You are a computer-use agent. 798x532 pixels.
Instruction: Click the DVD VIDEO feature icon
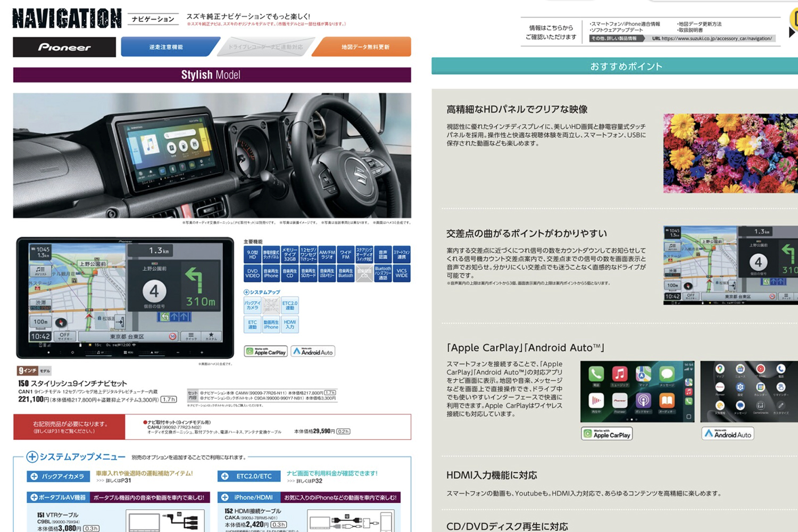pyautogui.click(x=252, y=273)
